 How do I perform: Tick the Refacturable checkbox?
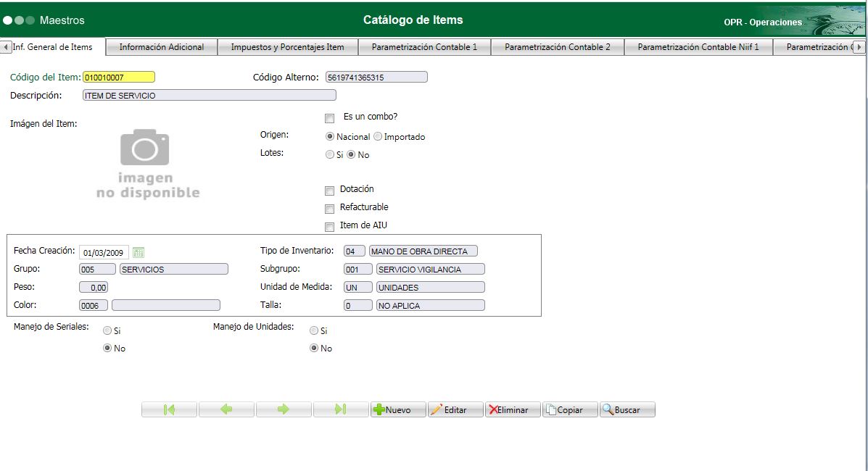point(330,209)
